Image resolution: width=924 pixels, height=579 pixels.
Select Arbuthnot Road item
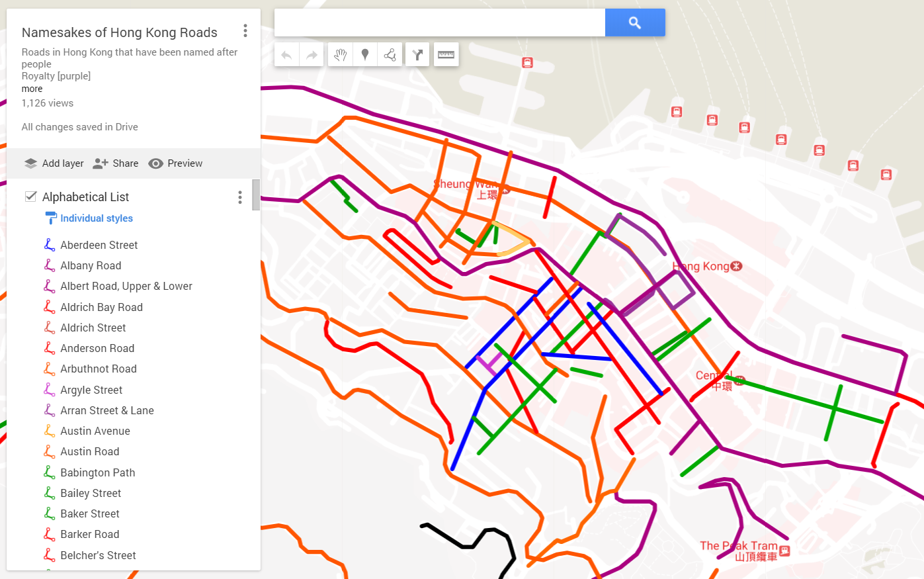99,369
